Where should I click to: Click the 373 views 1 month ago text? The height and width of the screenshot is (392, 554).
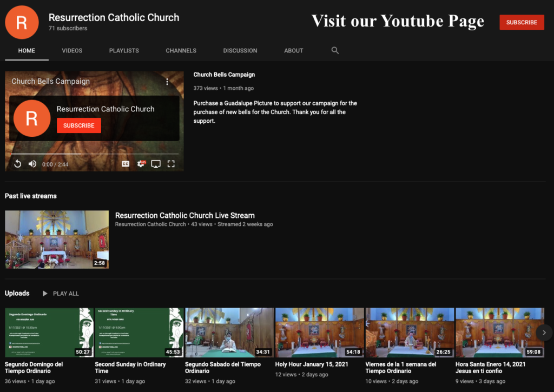(x=223, y=88)
